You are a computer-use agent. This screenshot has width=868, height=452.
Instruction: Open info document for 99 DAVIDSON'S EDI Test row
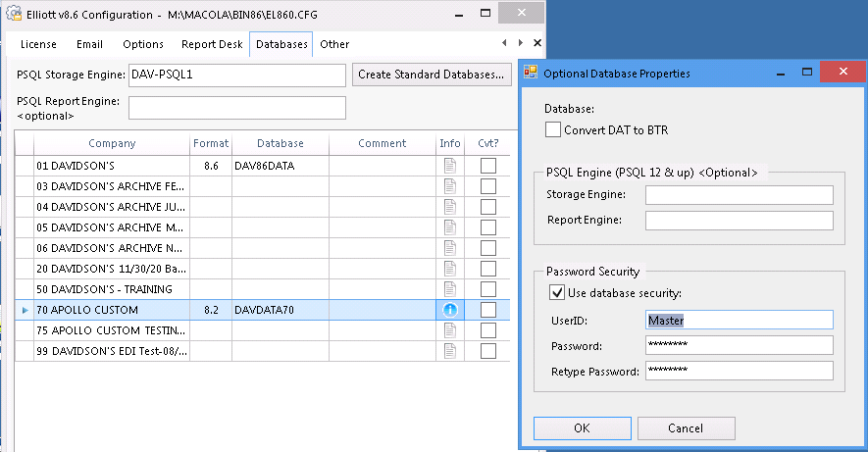pos(450,351)
